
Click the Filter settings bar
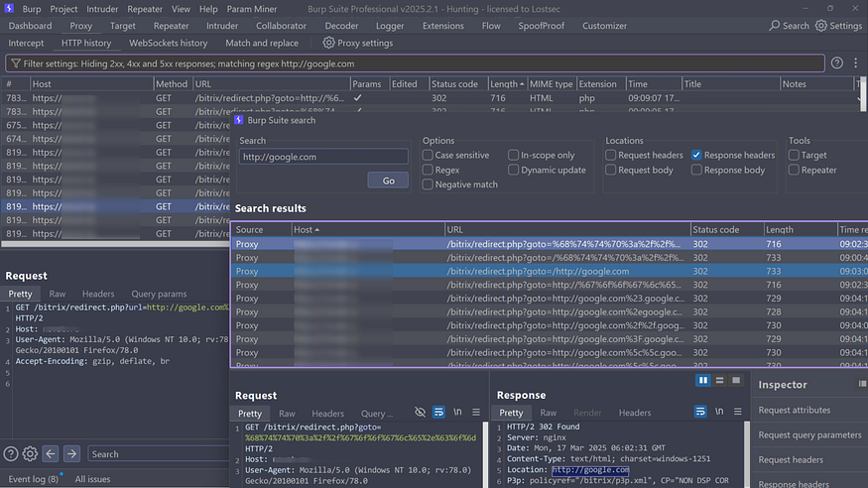416,63
